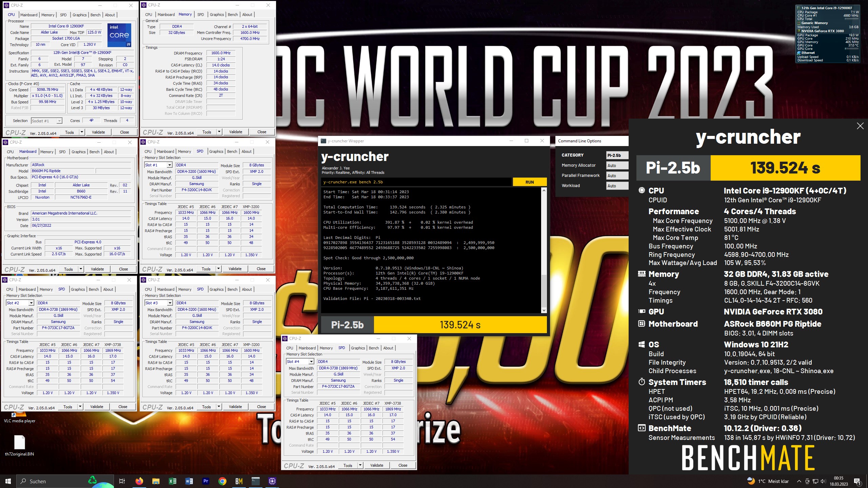The image size is (868, 488).
Task: Open the Windows Start menu
Action: tap(8, 481)
